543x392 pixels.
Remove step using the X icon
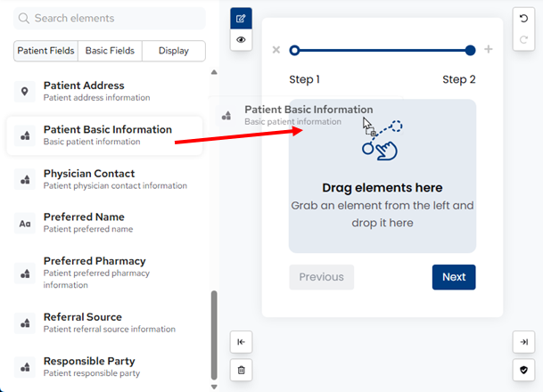point(276,50)
